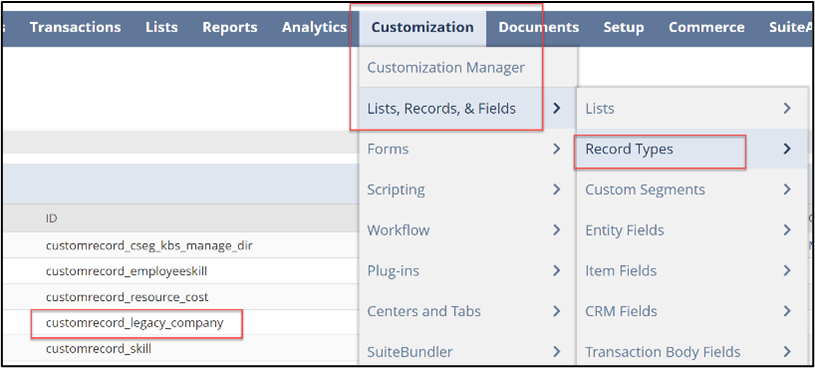This screenshot has width=815, height=368.
Task: Expand arrow beside Centers and Tabs
Action: pyautogui.click(x=557, y=311)
